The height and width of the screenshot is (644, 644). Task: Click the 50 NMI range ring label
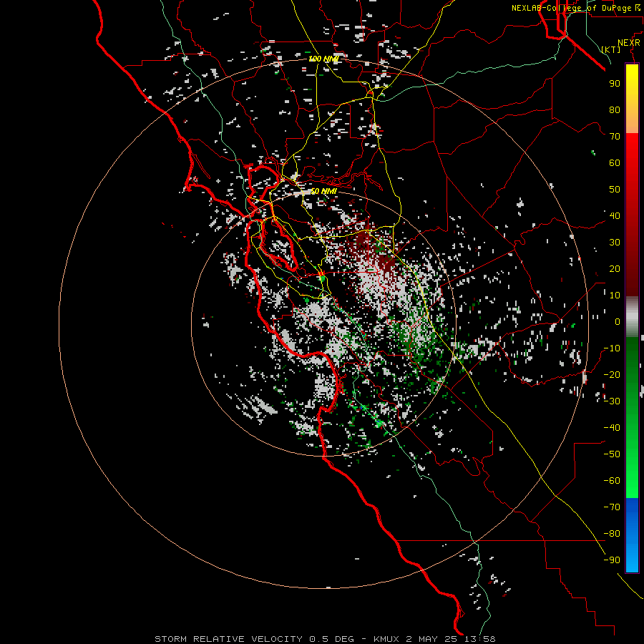(323, 191)
